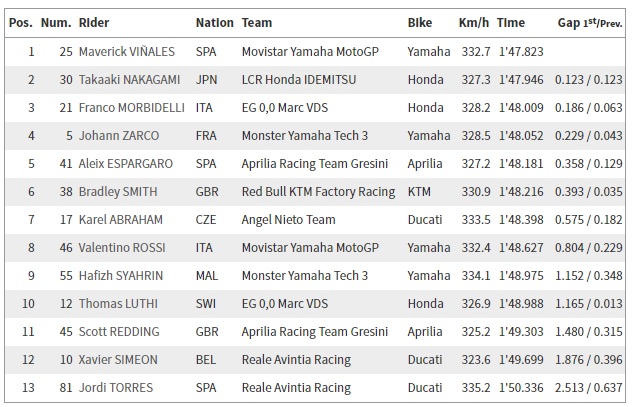Click the Time column header
The image size is (632, 407).
tap(511, 22)
